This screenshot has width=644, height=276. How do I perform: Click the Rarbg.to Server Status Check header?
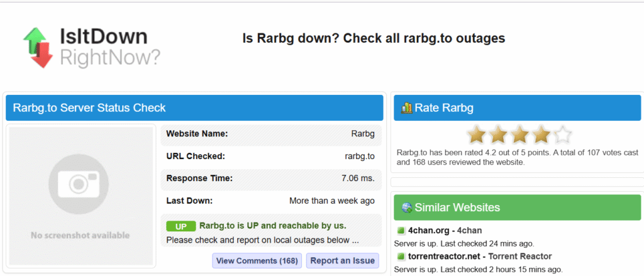(x=194, y=108)
